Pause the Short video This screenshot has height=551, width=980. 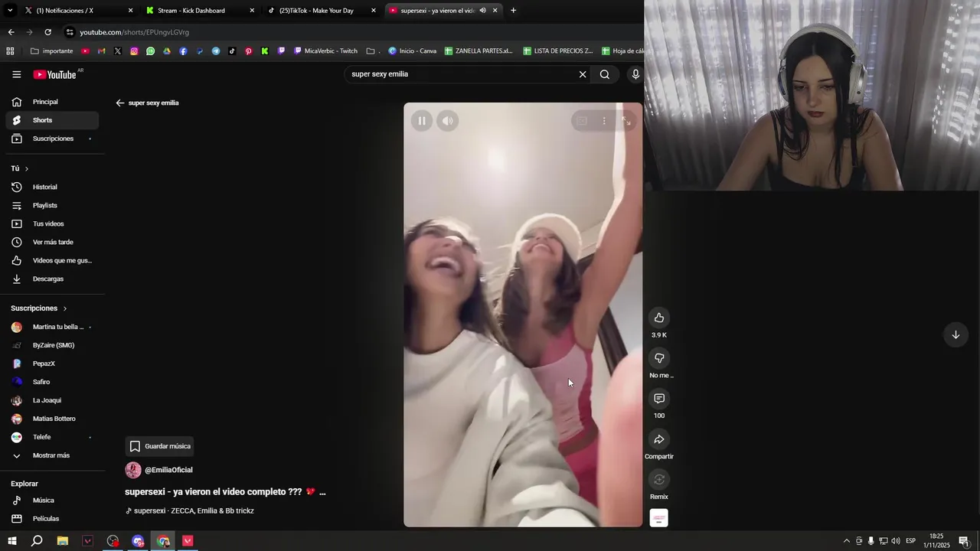422,121
